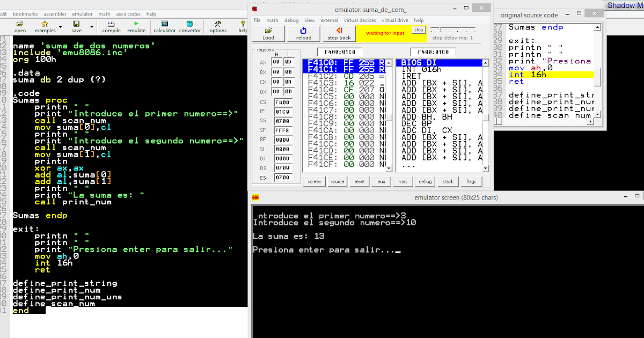Screen dimensions: 644x338
Task: Click Load to load a binary file
Action: 268,33
